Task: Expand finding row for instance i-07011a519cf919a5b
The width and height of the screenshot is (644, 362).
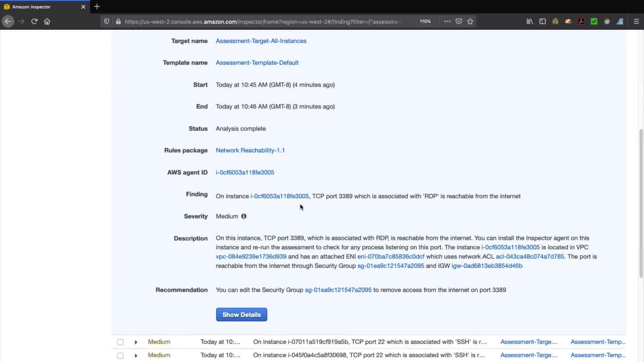Action: 136,342
